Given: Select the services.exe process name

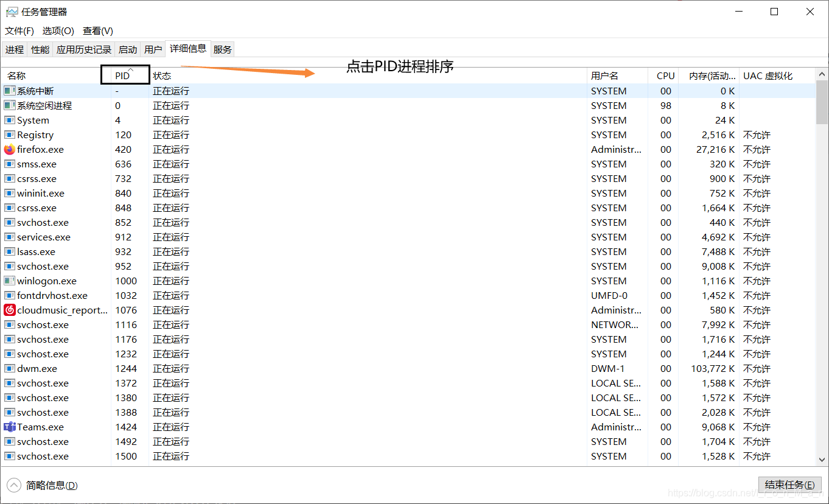Looking at the screenshot, I should (x=44, y=237).
